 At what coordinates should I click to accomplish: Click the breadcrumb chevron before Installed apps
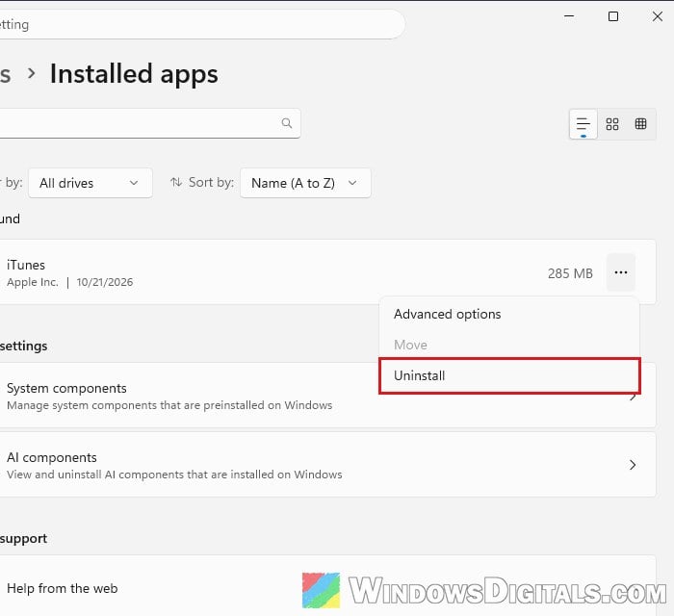coord(32,73)
